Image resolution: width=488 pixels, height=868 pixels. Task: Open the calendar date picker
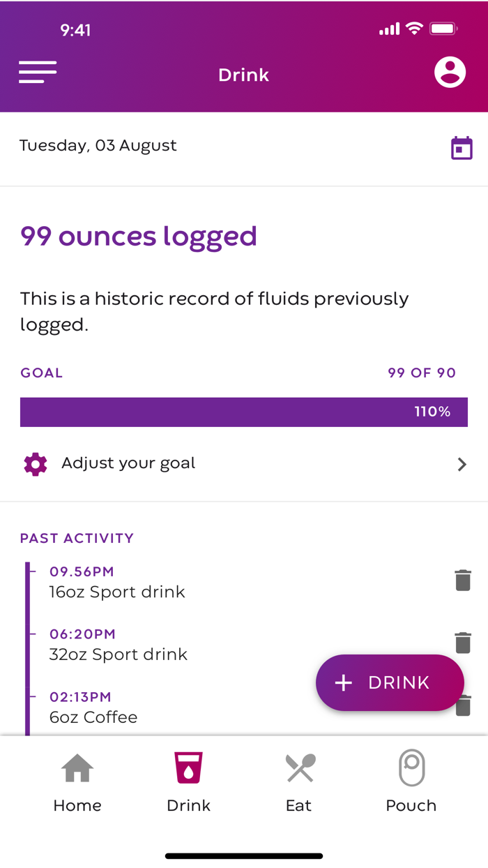coord(461,148)
